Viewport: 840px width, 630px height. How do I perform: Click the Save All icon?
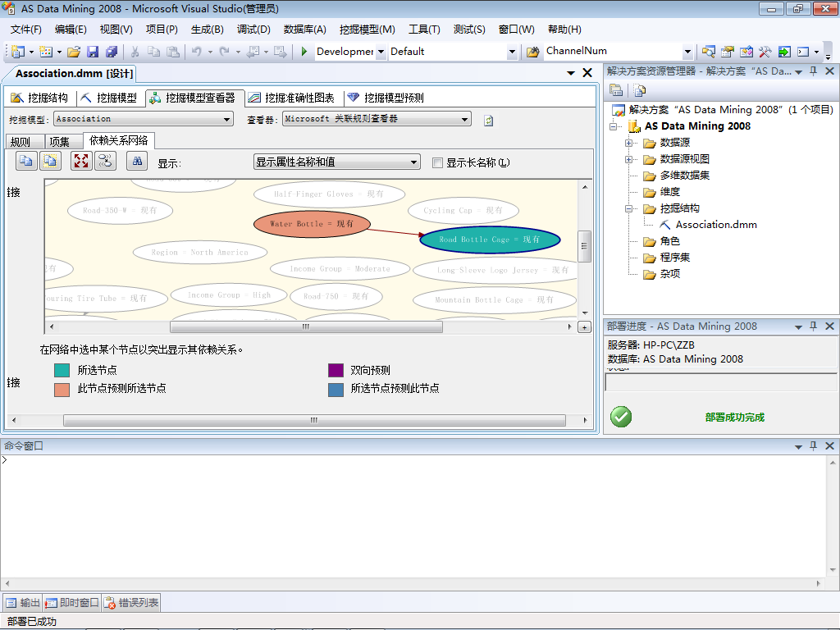click(x=112, y=52)
